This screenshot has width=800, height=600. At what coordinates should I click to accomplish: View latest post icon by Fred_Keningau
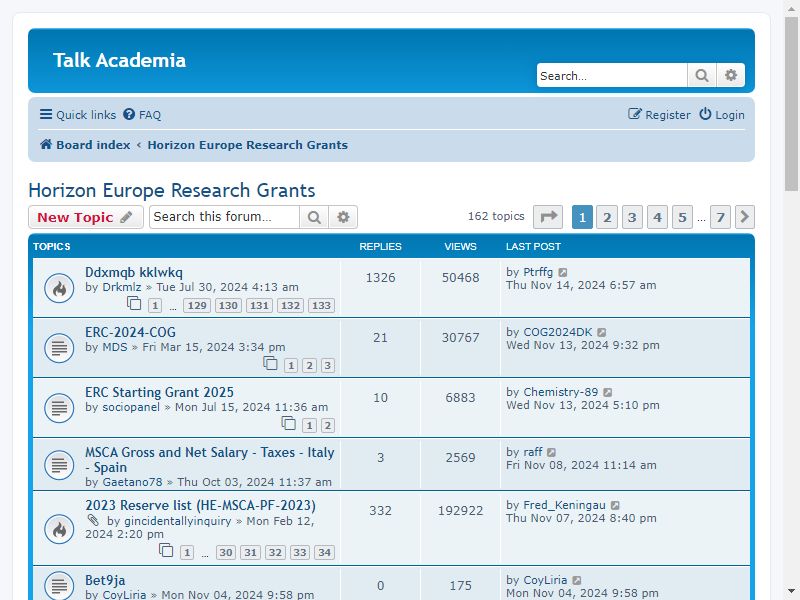(615, 505)
